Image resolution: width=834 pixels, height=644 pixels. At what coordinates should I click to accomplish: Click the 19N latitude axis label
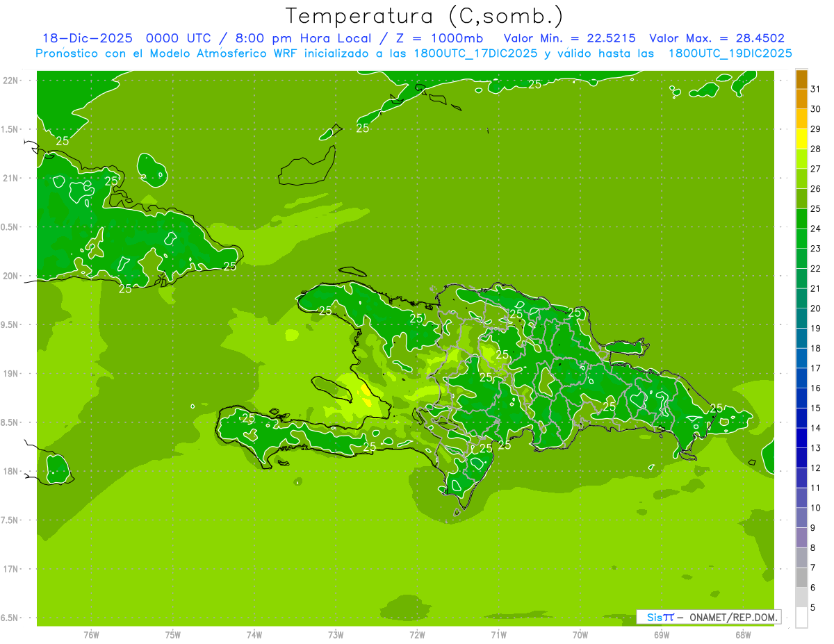point(10,373)
